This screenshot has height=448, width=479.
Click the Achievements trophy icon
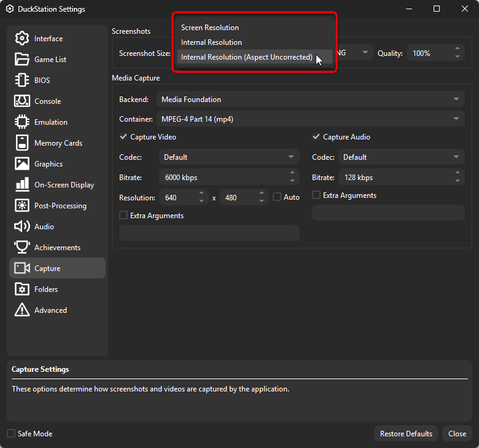point(22,248)
